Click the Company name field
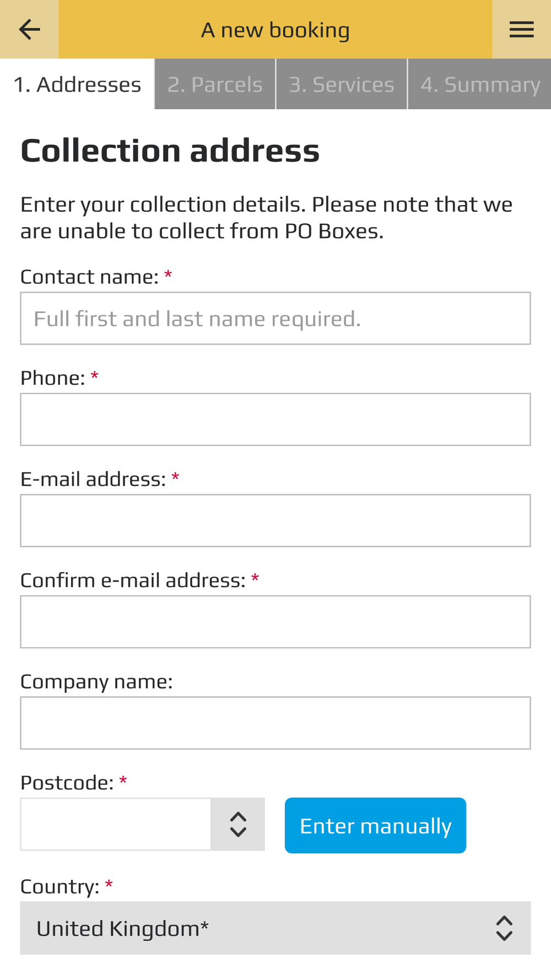This screenshot has height=980, width=551. (x=275, y=723)
